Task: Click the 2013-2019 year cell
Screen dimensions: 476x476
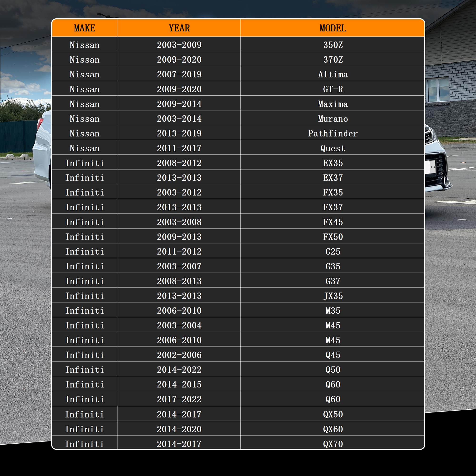Action: coord(179,133)
